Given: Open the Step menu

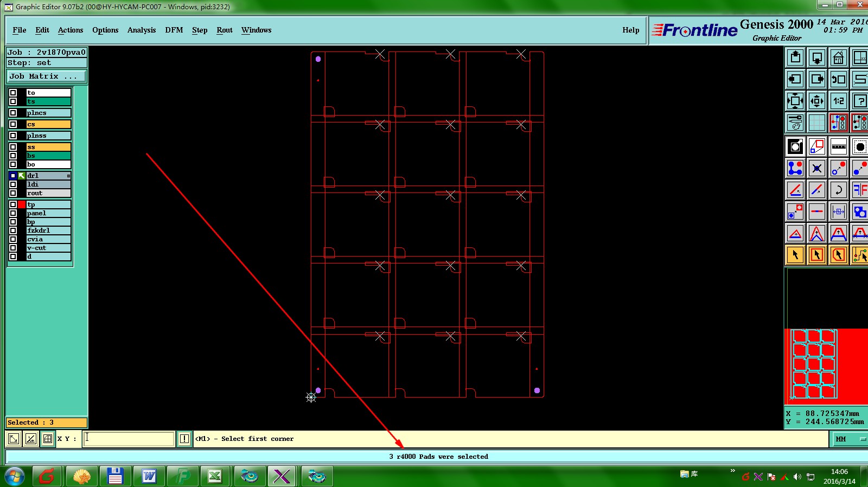Looking at the screenshot, I should tap(200, 30).
